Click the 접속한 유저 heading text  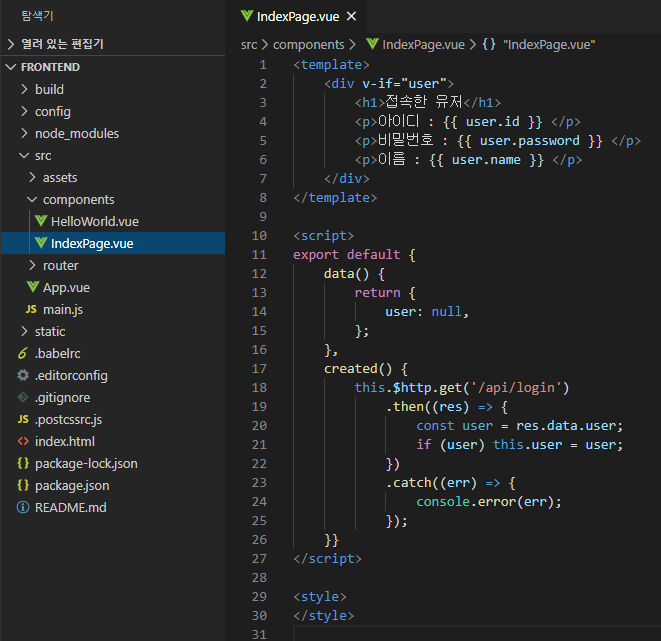pos(424,102)
